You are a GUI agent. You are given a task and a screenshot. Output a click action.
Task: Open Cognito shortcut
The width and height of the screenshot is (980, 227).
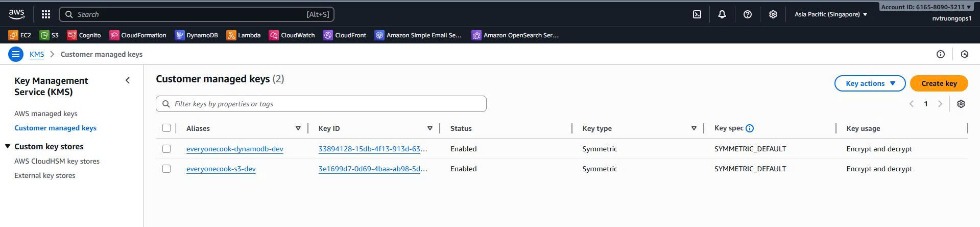click(x=84, y=35)
